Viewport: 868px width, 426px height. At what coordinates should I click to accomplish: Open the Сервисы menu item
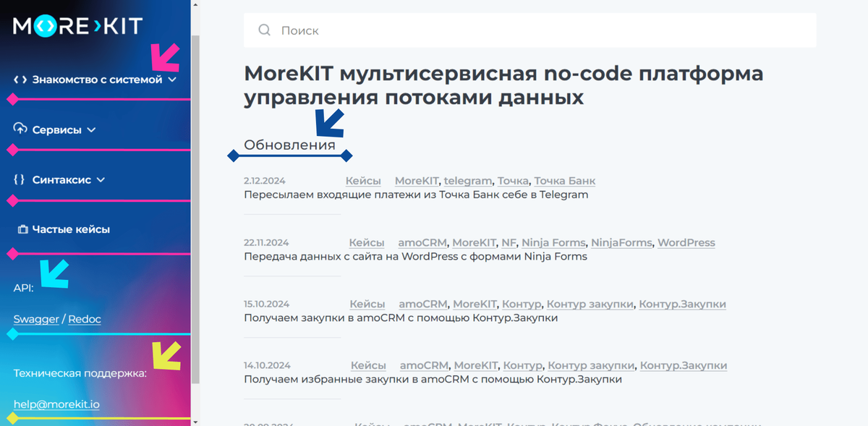pos(57,130)
